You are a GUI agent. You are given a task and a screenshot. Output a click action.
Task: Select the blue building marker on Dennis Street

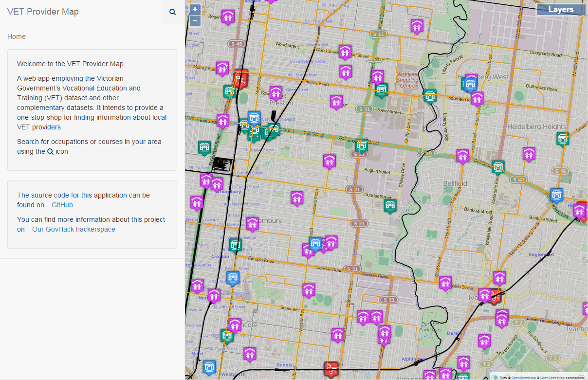coord(233,279)
